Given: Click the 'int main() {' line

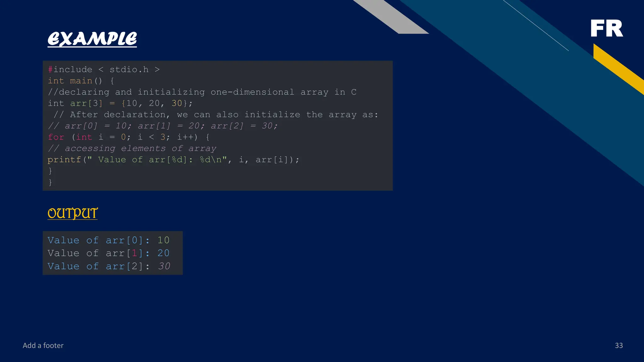Looking at the screenshot, I should point(81,81).
